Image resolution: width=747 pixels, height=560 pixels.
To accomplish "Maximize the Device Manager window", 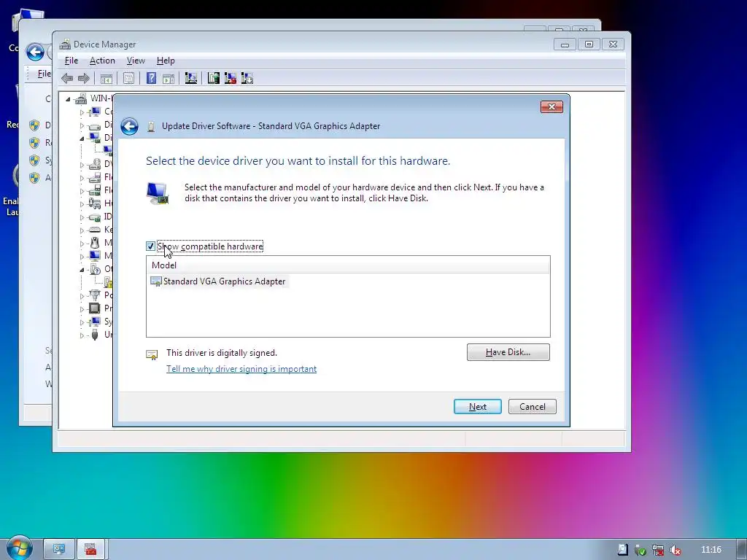I will [589, 44].
